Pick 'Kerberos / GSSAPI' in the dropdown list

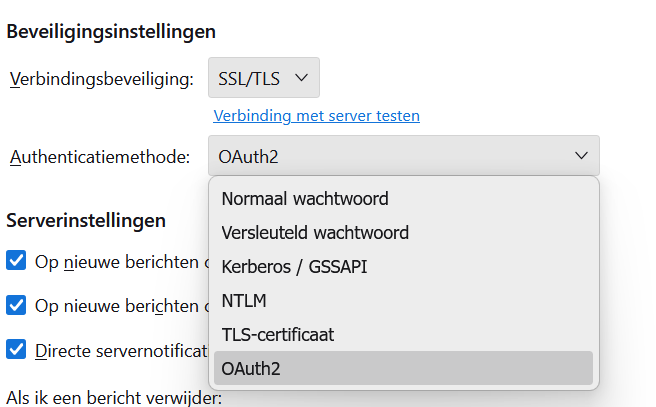301,266
